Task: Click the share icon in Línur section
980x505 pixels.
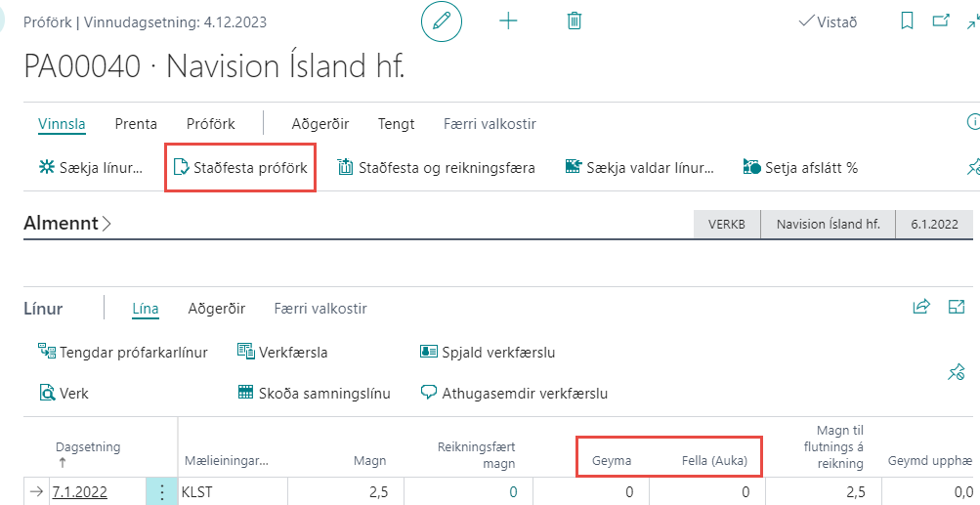Action: coord(920,308)
